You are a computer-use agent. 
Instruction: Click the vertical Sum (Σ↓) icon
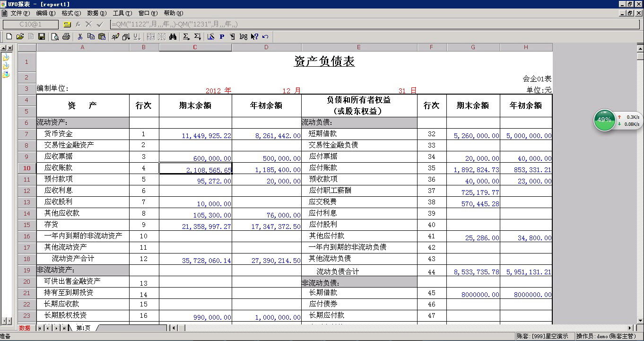pos(198,36)
